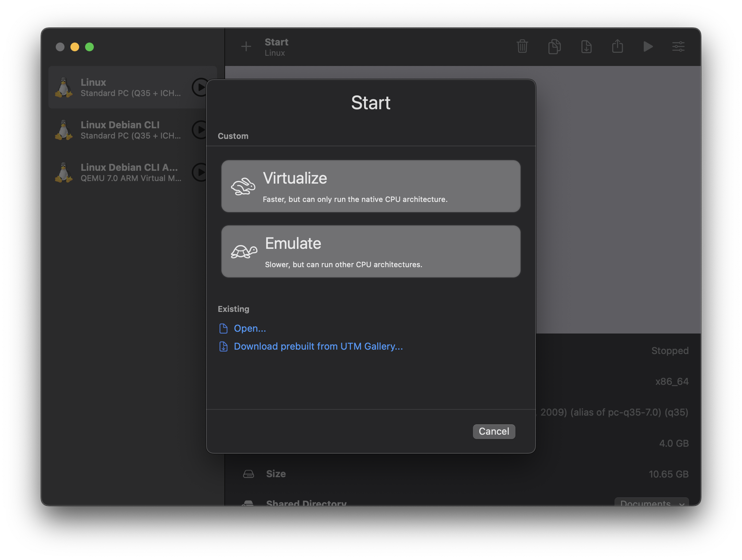742x560 pixels.
Task: Click the plus icon to add VM
Action: pyautogui.click(x=246, y=47)
